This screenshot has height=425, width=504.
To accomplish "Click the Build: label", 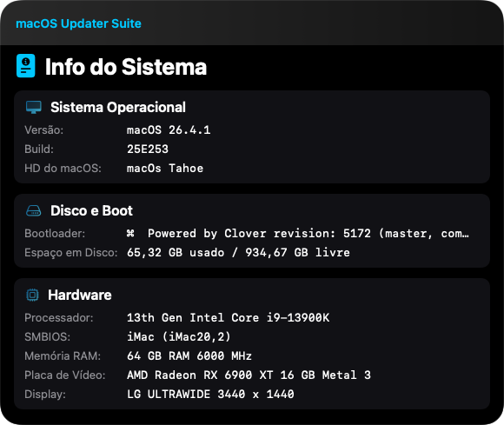I will point(39,149).
